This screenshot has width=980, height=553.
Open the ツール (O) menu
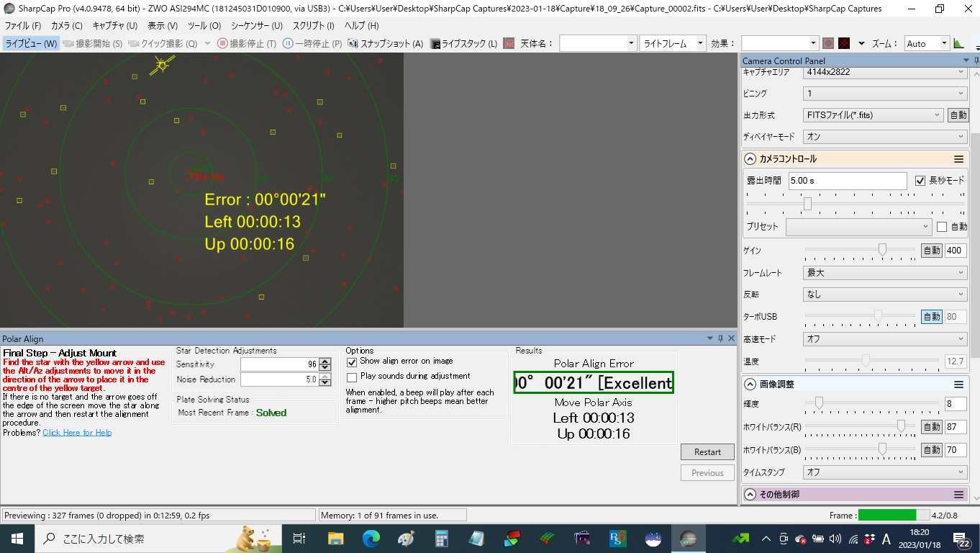pos(204,25)
